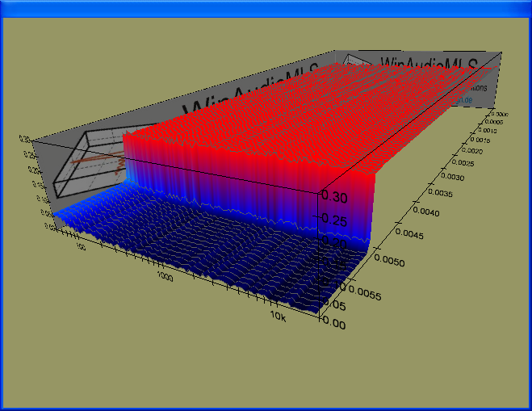Click the 1000 frequency axis label
This screenshot has width=532, height=411.
tap(165, 277)
